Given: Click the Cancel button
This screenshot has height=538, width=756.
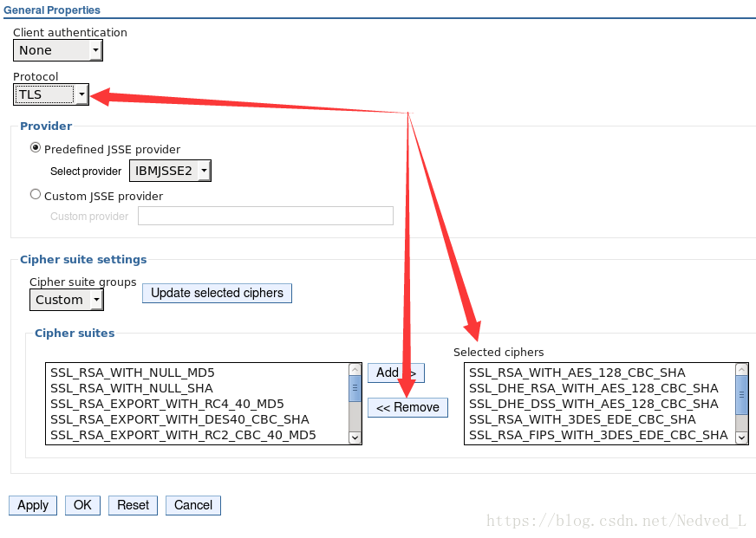Looking at the screenshot, I should [192, 505].
